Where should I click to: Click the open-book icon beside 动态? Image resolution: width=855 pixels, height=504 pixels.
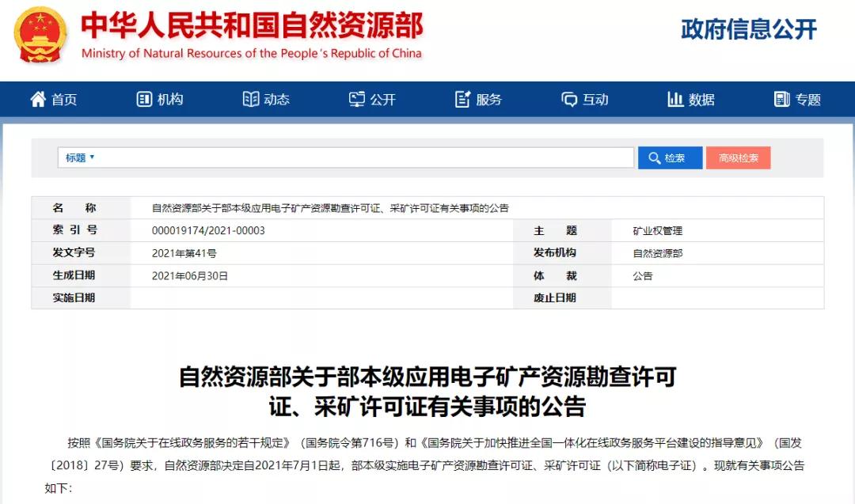click(250, 99)
